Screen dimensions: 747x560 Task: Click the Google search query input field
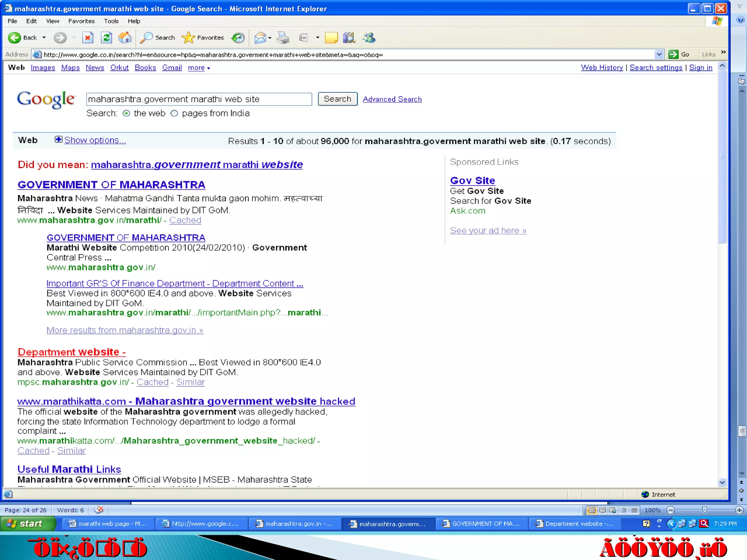(199, 99)
